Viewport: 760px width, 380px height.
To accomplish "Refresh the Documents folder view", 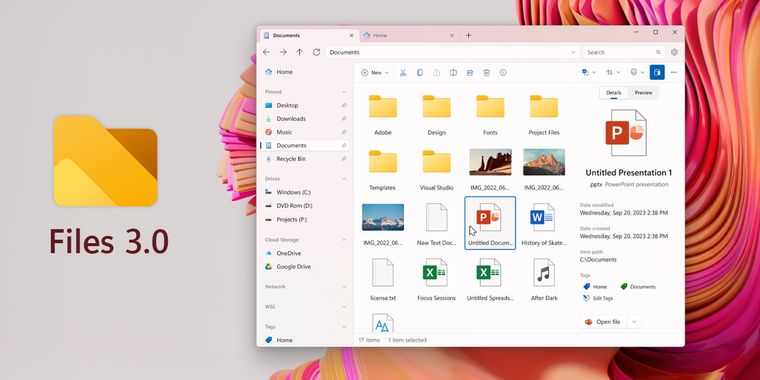I will pyautogui.click(x=317, y=52).
